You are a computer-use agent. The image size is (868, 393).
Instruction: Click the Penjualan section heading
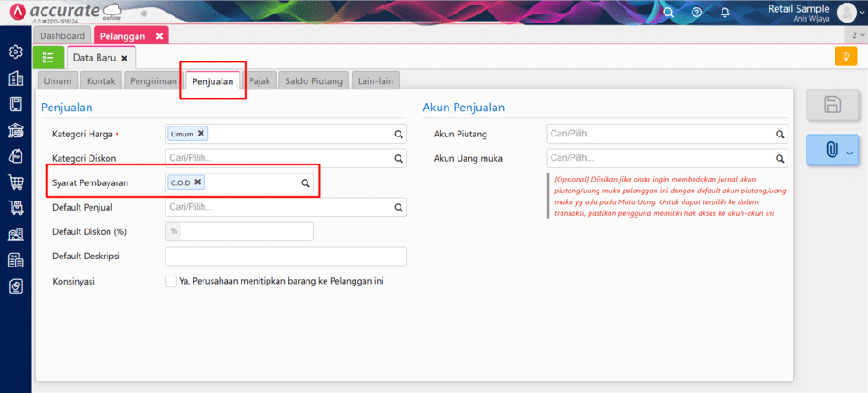(67, 108)
